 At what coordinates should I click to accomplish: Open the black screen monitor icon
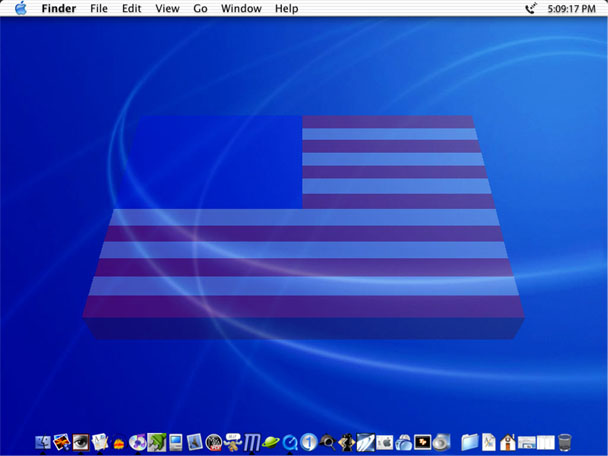pos(423,442)
